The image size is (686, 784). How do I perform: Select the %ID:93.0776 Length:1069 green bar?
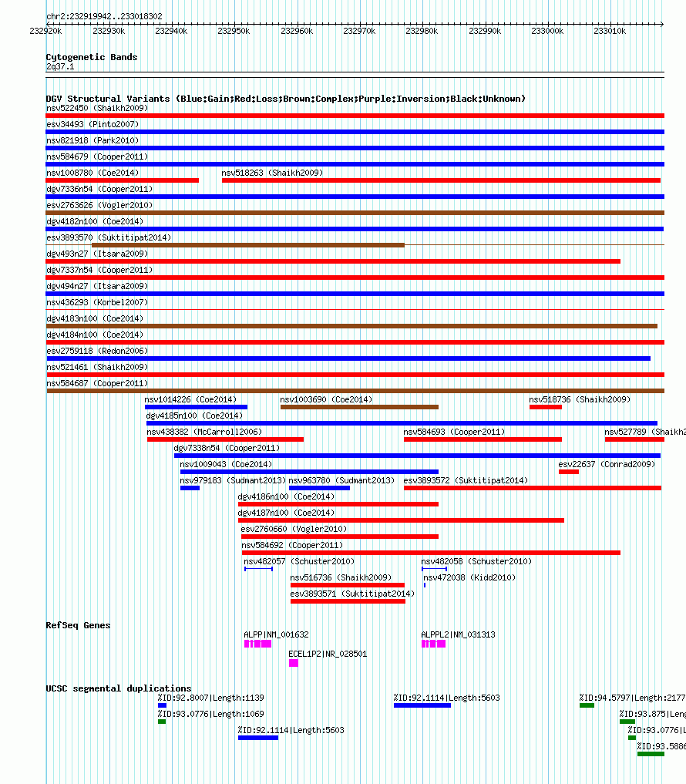pyautogui.click(x=162, y=722)
